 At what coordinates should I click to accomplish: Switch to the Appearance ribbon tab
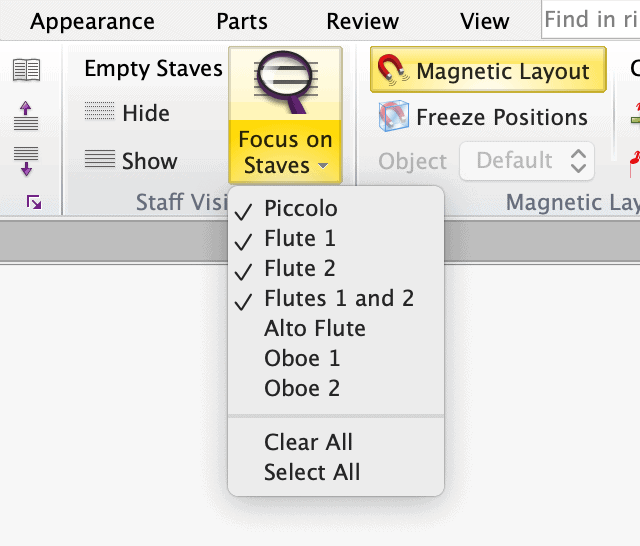coord(92,21)
